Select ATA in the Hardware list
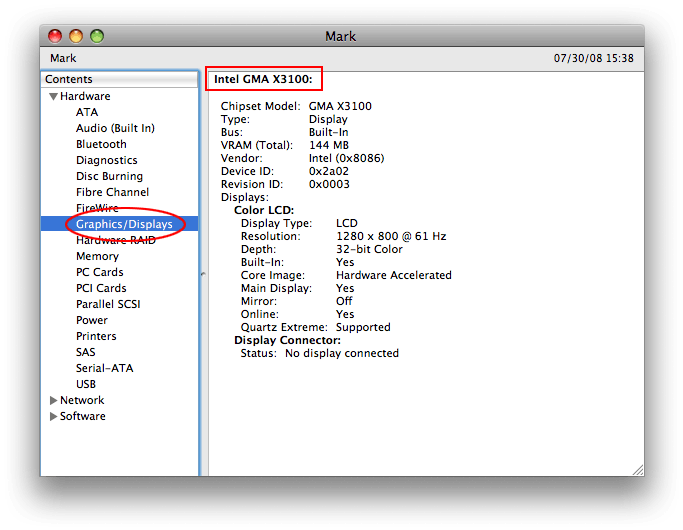This screenshot has height=530, width=683. tap(87, 112)
